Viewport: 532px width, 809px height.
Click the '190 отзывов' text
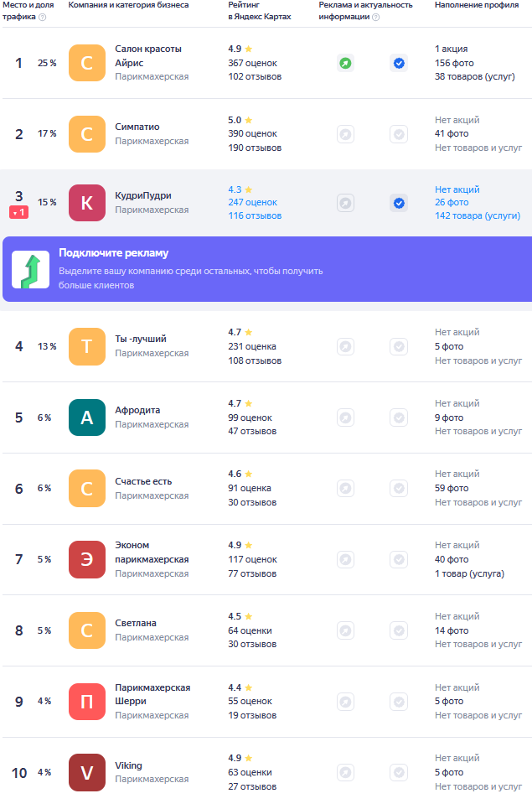coord(255,148)
